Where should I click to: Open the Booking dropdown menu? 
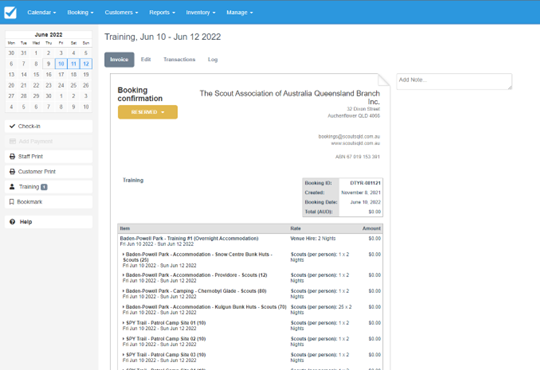(80, 12)
